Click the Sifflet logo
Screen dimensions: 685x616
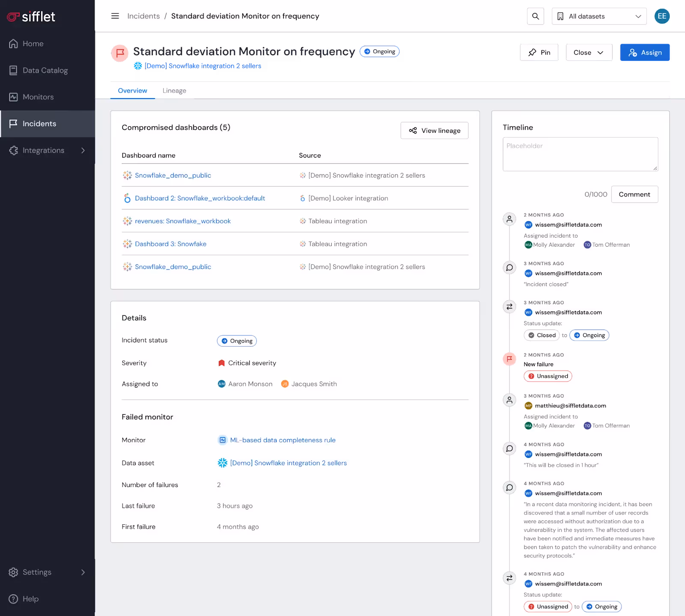pyautogui.click(x=31, y=17)
